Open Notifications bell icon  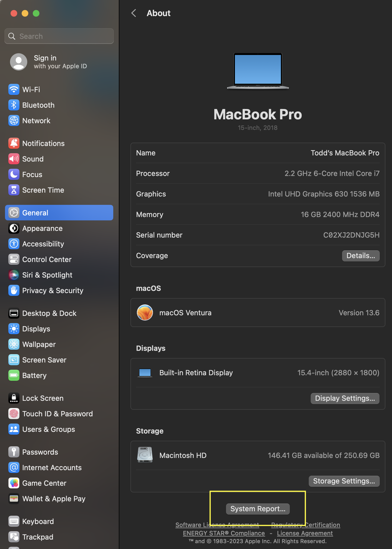tap(14, 143)
